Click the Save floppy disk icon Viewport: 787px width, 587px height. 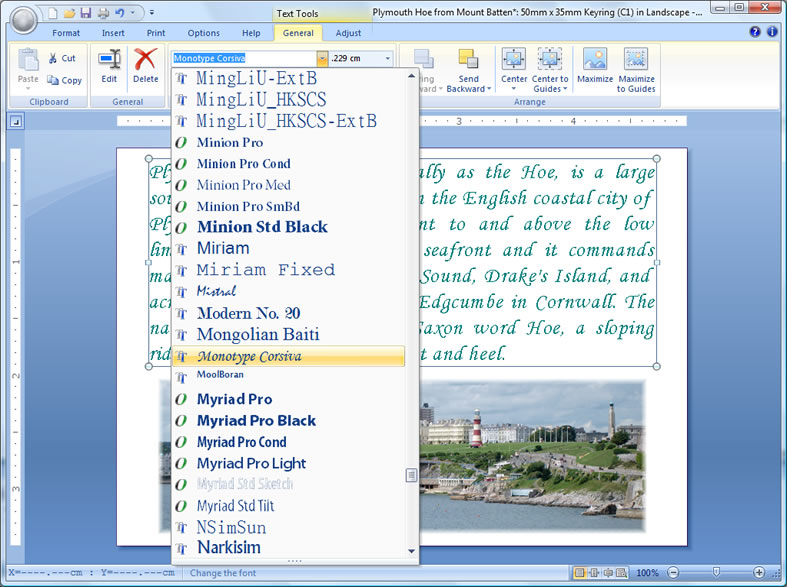click(x=86, y=13)
